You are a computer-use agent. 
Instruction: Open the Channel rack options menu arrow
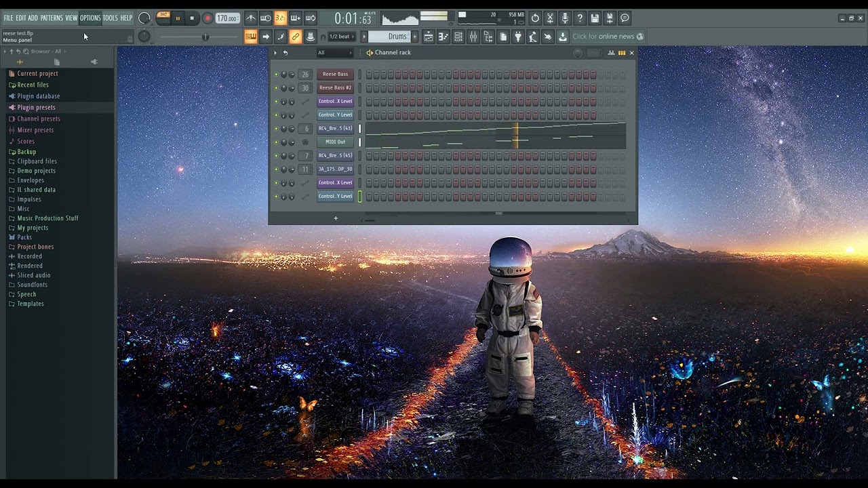pyautogui.click(x=275, y=53)
